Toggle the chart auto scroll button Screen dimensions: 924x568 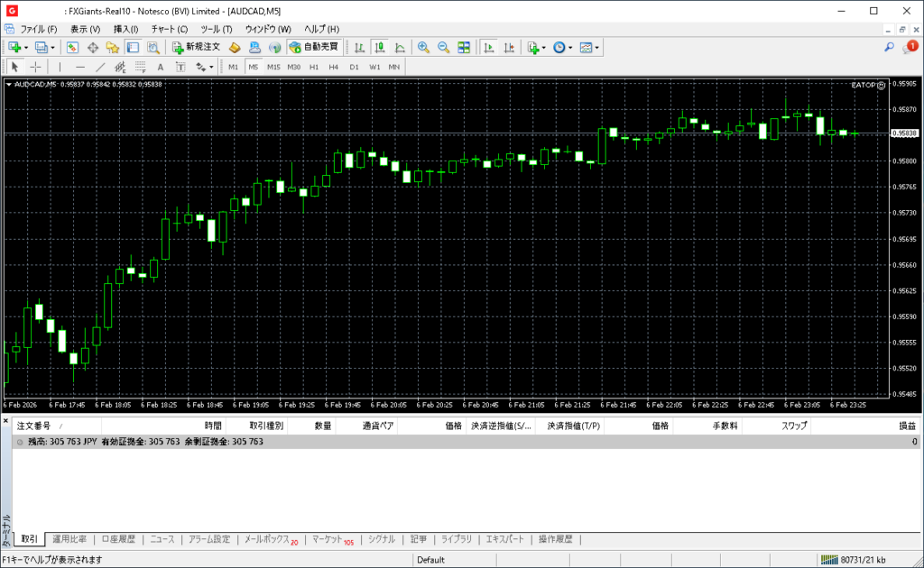coord(489,47)
